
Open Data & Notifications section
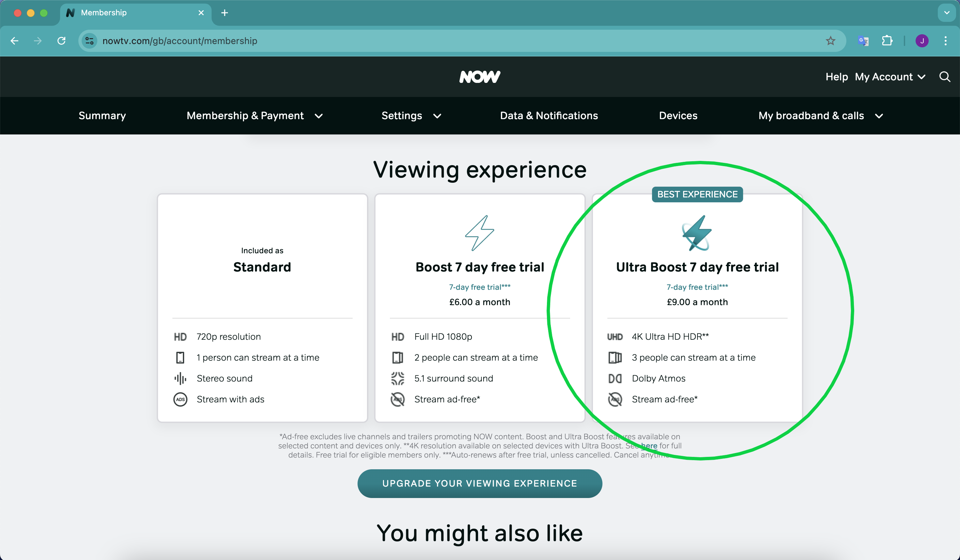(549, 116)
